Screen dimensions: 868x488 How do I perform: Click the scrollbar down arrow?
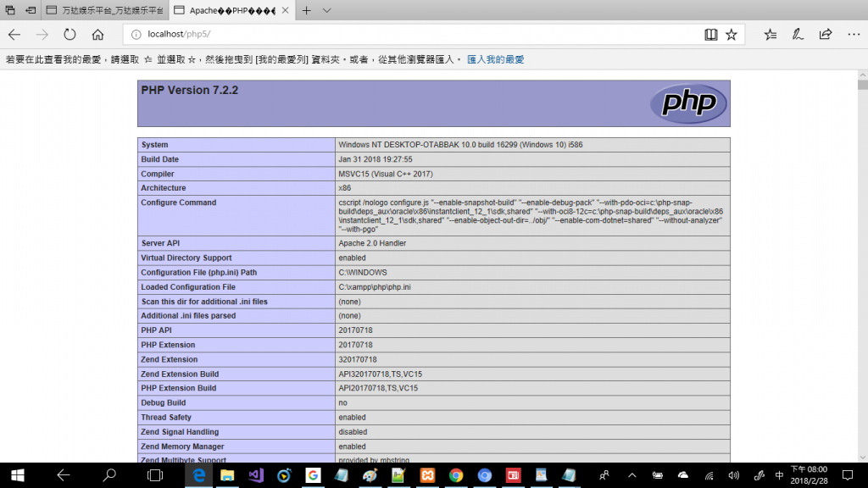(x=862, y=457)
